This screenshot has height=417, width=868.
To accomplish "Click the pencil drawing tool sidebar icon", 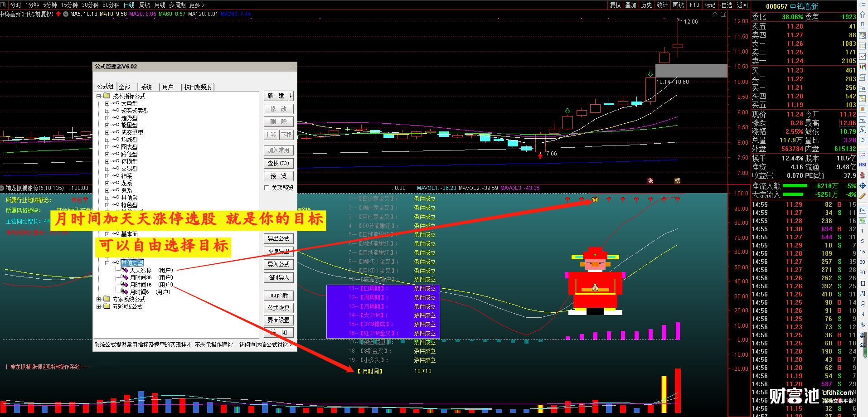I will [x=862, y=196].
